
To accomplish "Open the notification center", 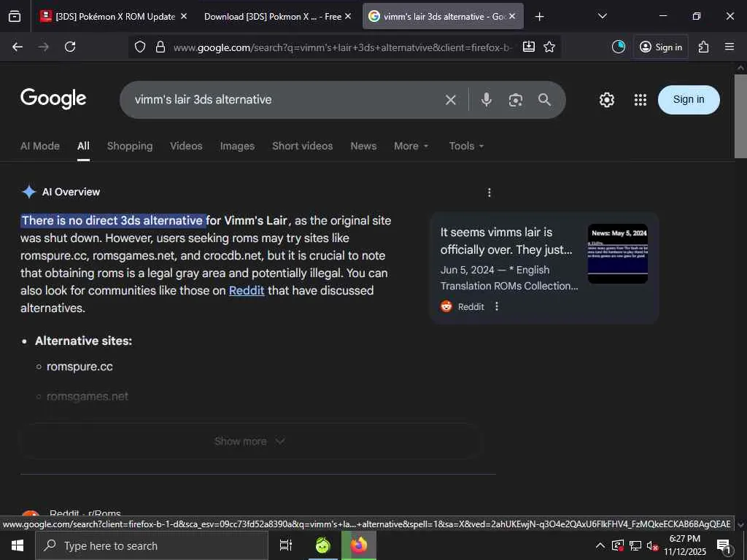I will coord(724,545).
